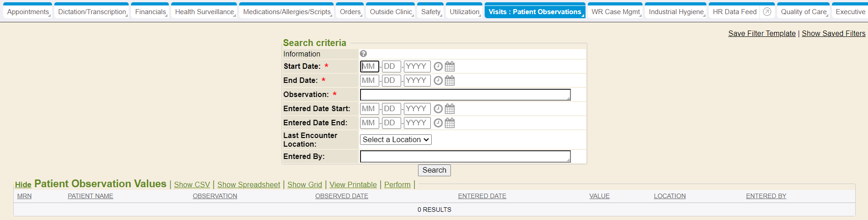Click the End Date clock icon

tap(438, 81)
